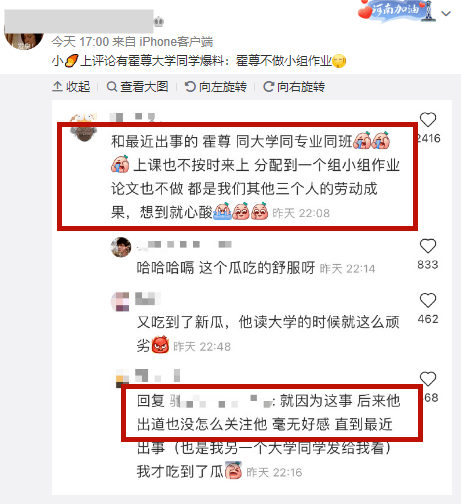461x504 pixels.
Task: Open the post options chevron at top right
Action: pos(446,13)
